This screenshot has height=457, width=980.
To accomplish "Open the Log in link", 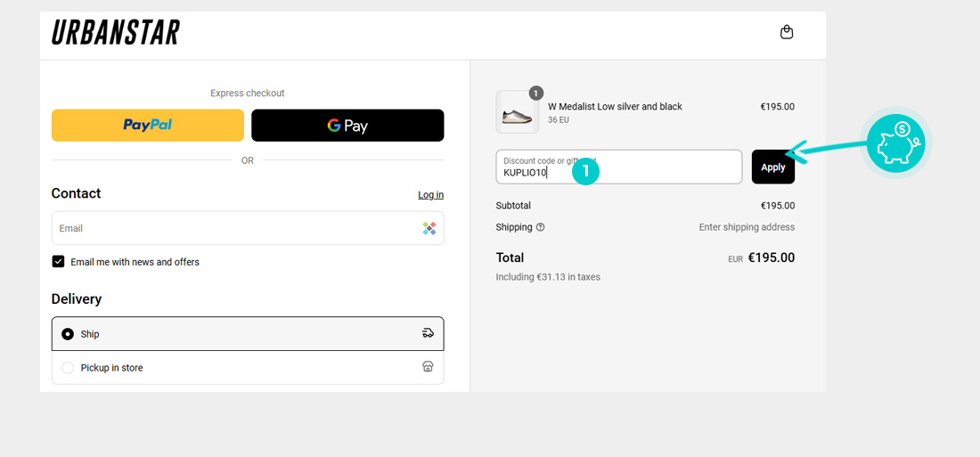I will point(430,195).
